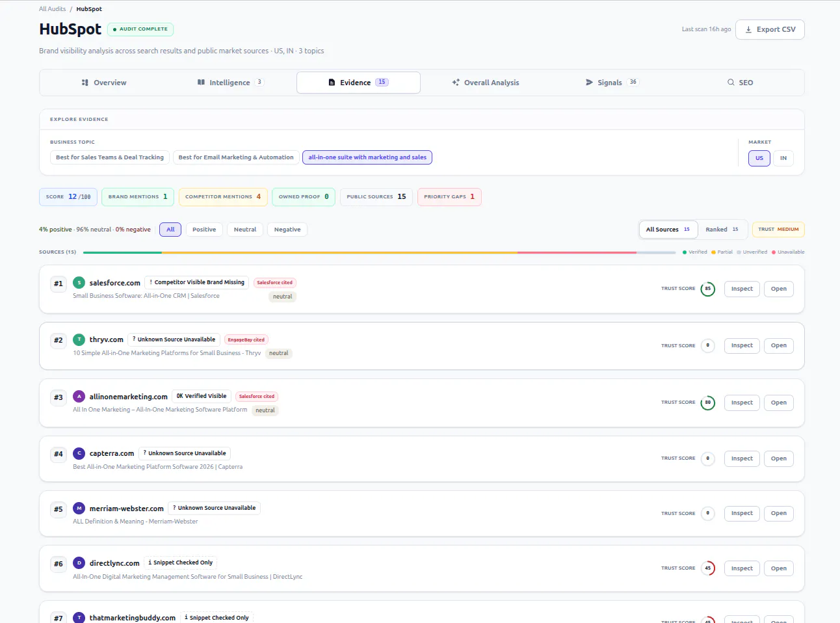Viewport: 840px width, 623px height.
Task: Click the thatmarketingbuddy.com avatar icon
Action: [79, 618]
